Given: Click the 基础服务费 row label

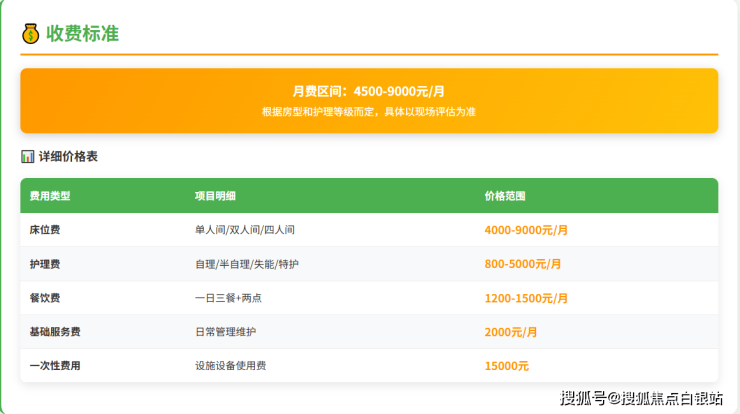Looking at the screenshot, I should click(55, 332).
